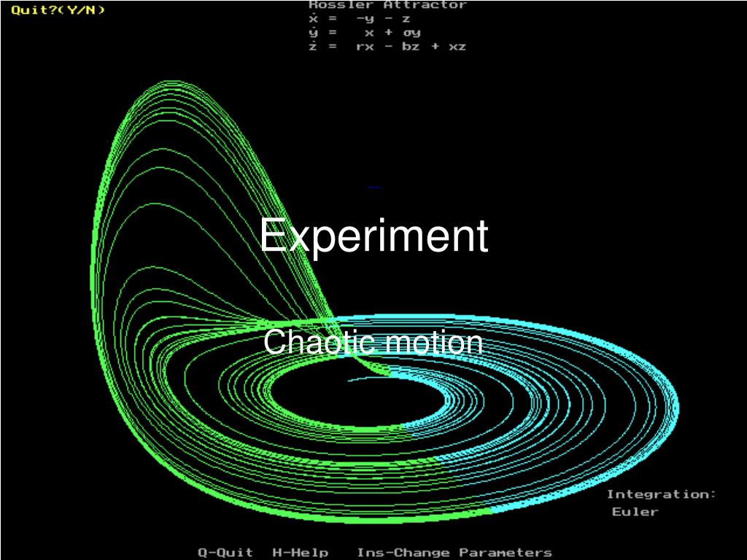Click the 'Euler' integration method text
The height and width of the screenshot is (560, 747).
tap(635, 512)
